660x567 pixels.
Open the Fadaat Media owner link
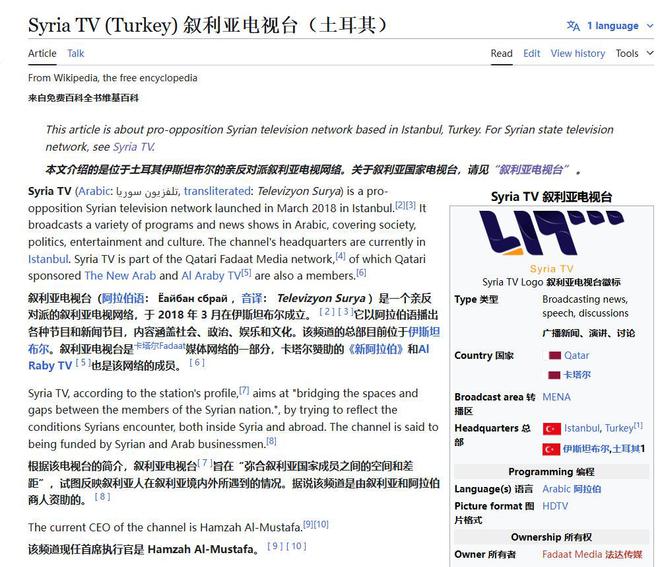[x=572, y=554]
